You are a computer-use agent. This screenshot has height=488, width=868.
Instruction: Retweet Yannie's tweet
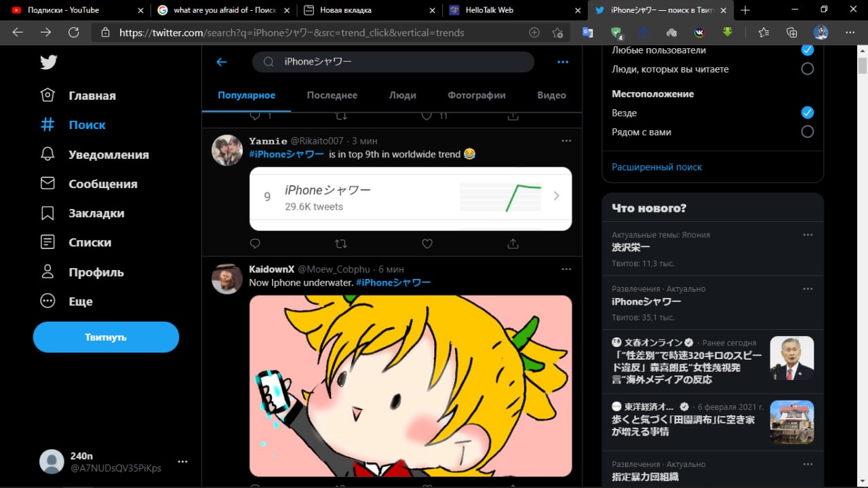coord(341,243)
